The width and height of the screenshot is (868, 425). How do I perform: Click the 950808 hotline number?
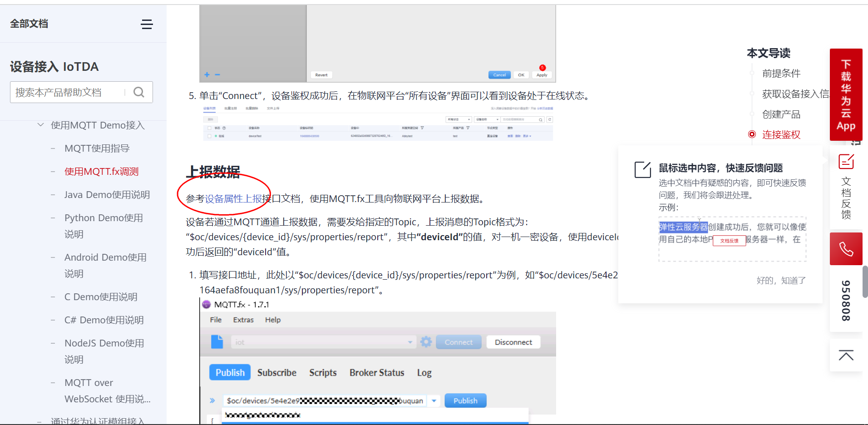click(x=846, y=301)
